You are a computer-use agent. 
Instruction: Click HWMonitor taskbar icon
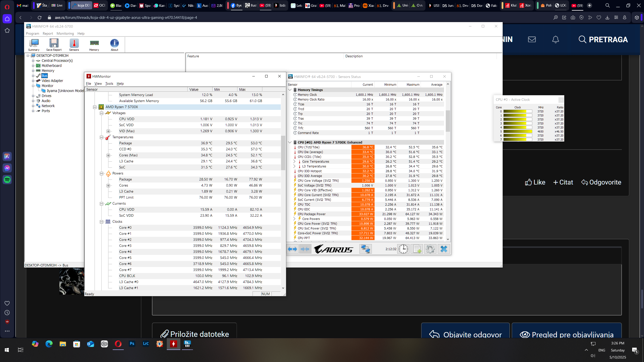coord(173,344)
